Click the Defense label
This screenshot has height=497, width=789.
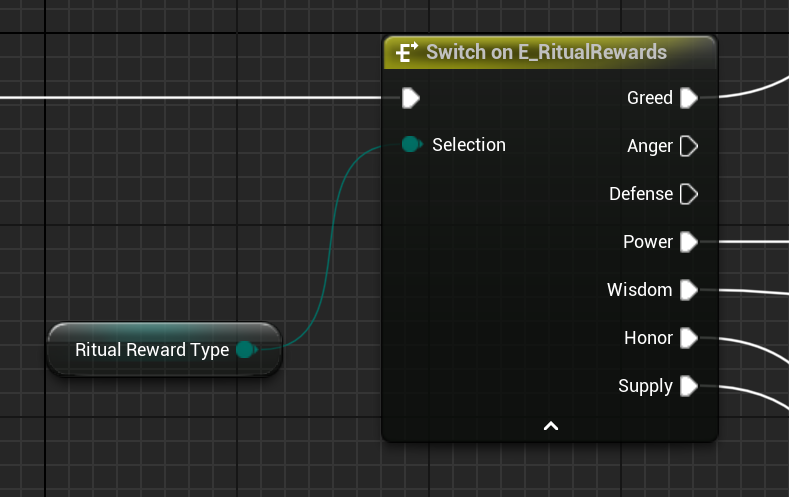tap(641, 194)
